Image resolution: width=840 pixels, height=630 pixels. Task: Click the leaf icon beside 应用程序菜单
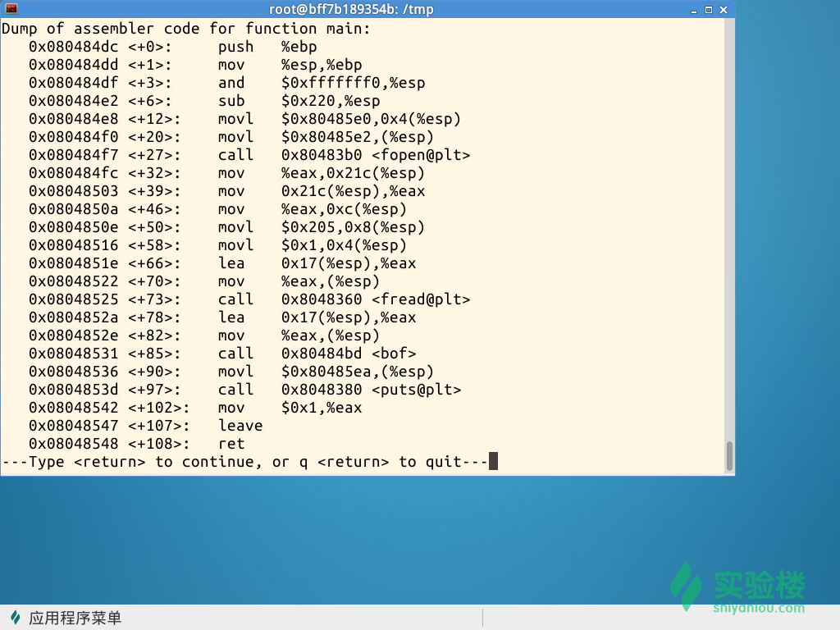pos(16,618)
